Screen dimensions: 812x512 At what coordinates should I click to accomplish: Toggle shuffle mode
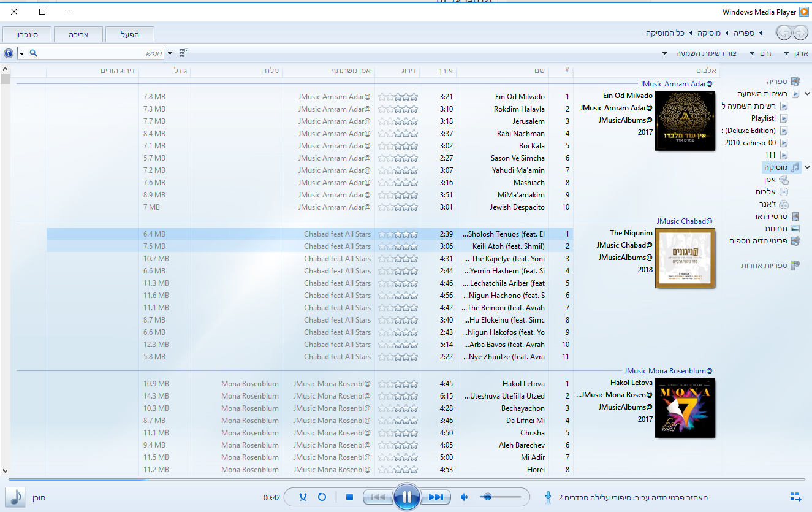[303, 497]
